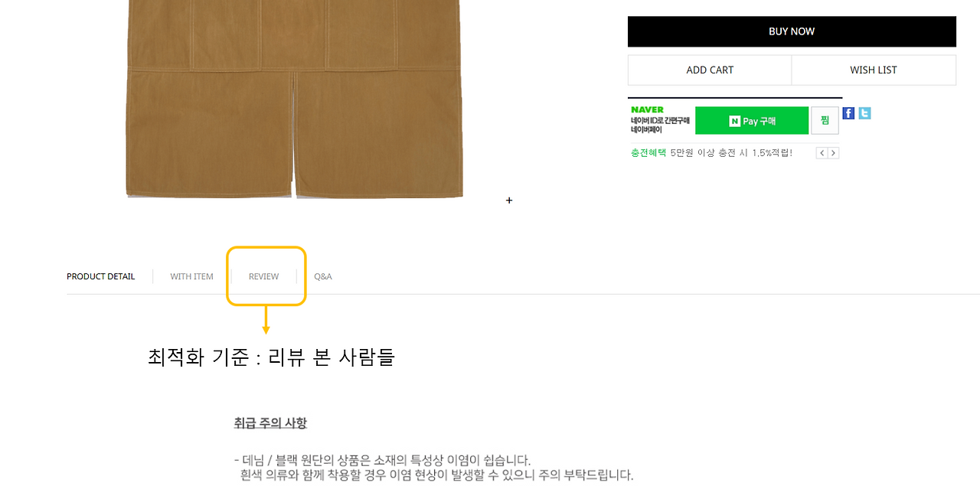
Task: Show next Naver Pay promotion
Action: pyautogui.click(x=834, y=153)
